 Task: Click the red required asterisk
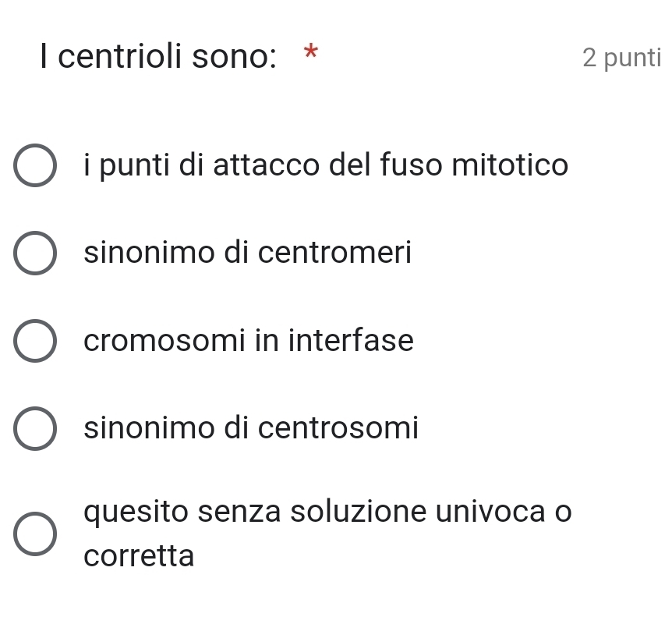(x=311, y=53)
